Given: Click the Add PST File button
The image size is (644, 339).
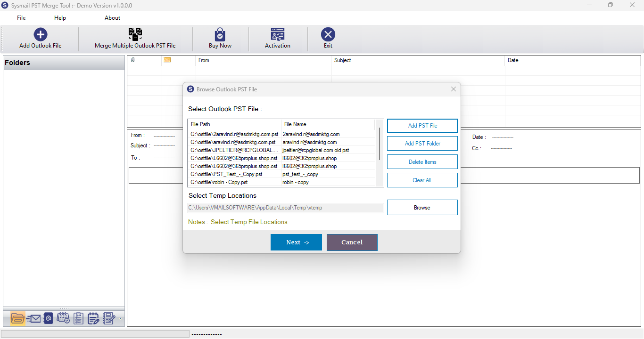Looking at the screenshot, I should [x=422, y=126].
